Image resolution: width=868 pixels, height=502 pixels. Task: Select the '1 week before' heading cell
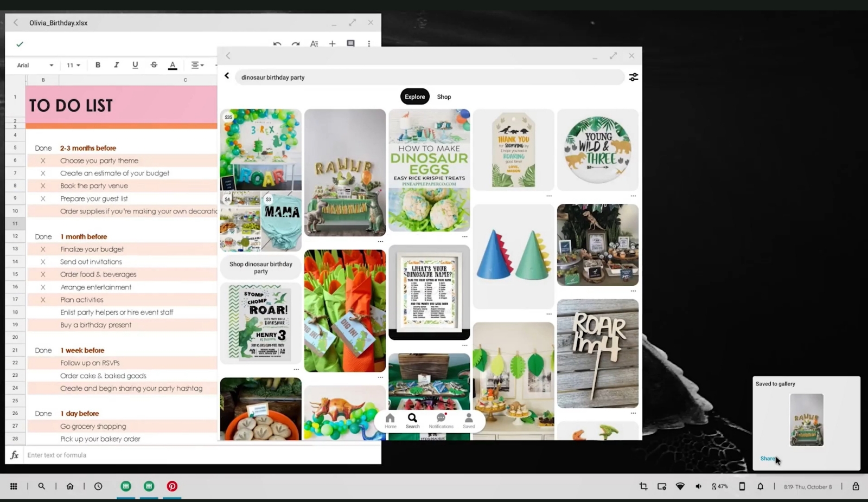pyautogui.click(x=82, y=350)
